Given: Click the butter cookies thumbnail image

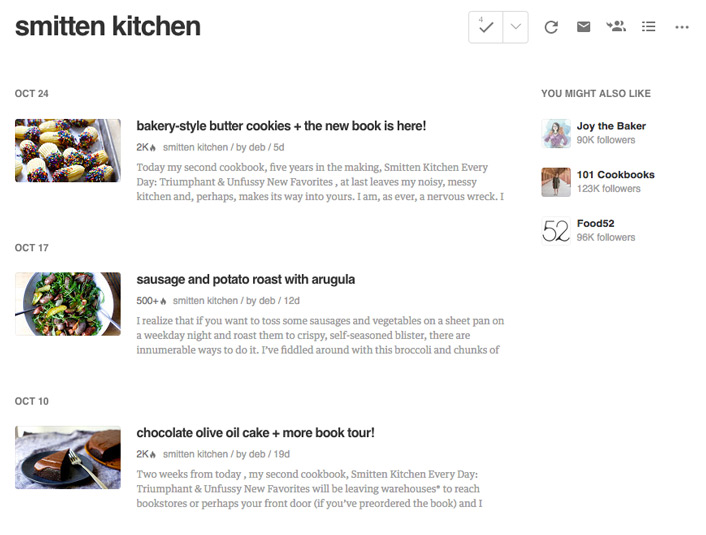Looking at the screenshot, I should pos(68,150).
